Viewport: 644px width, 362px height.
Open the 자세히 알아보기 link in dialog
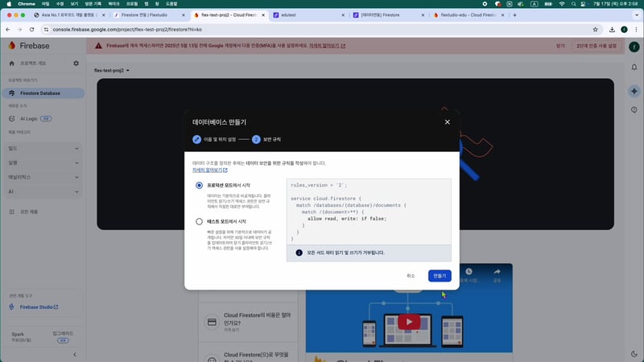pyautogui.click(x=209, y=171)
